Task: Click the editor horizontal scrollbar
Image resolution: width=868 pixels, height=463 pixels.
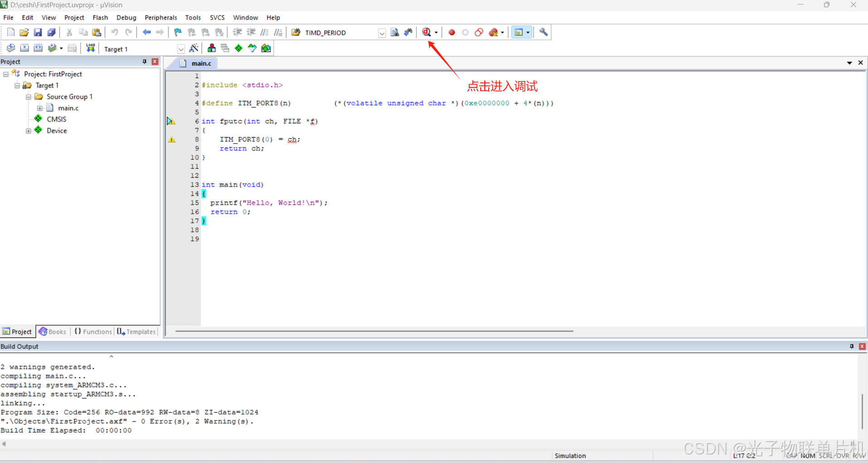Action: point(374,331)
